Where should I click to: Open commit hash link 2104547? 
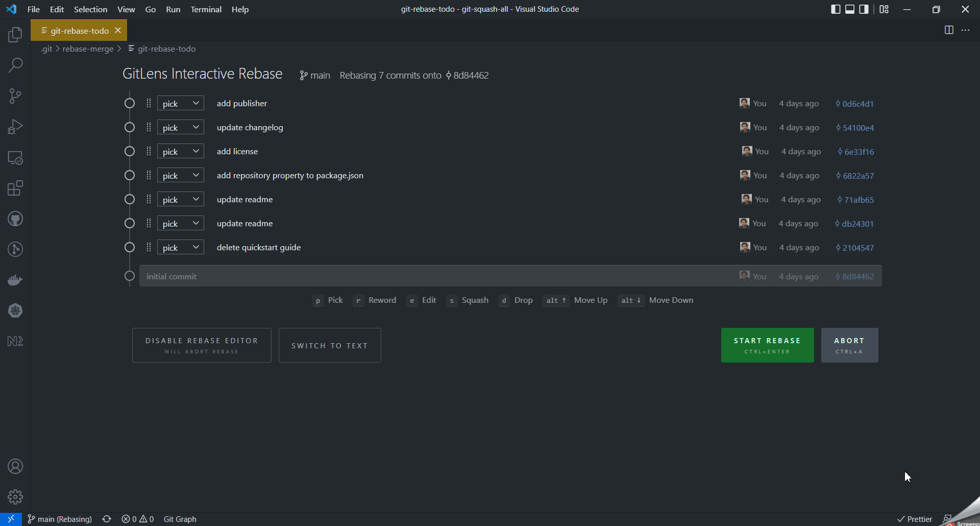tap(854, 248)
